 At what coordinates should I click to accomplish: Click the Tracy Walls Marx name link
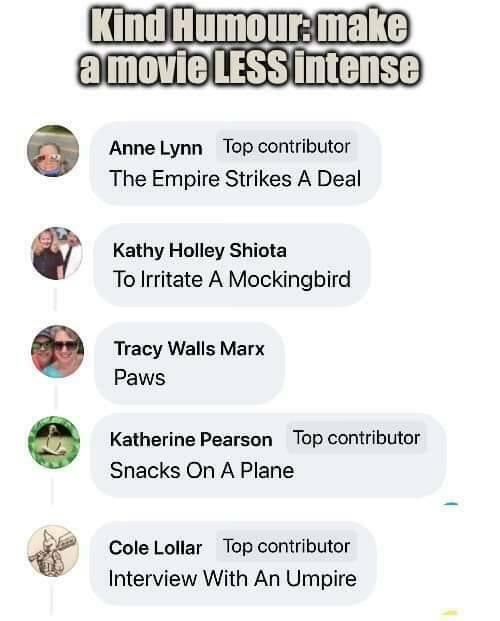pos(189,349)
